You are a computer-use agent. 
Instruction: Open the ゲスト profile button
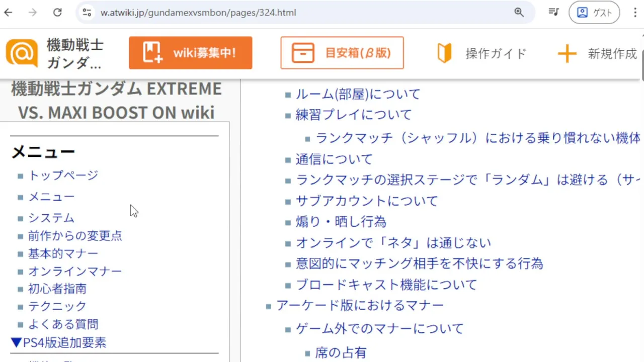(594, 13)
